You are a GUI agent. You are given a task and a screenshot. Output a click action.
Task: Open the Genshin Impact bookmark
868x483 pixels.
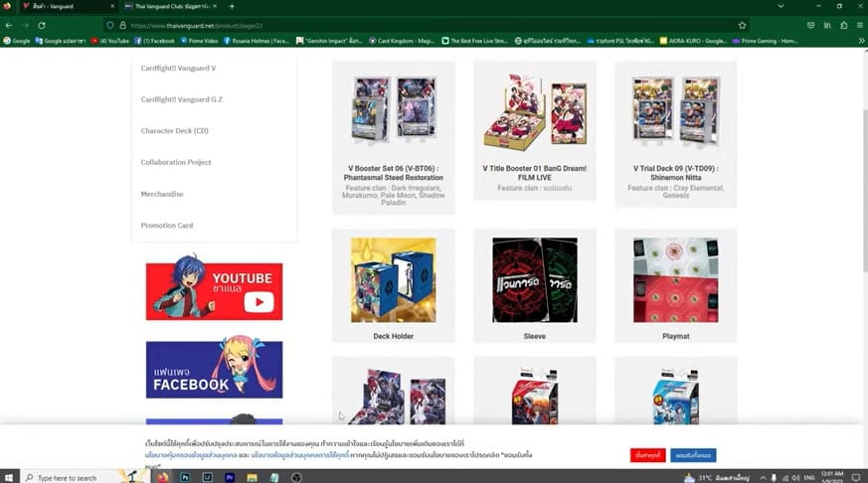(x=329, y=41)
